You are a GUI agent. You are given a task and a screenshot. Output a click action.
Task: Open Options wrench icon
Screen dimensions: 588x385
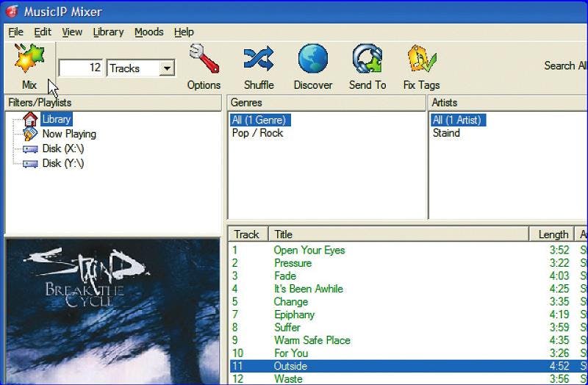pyautogui.click(x=204, y=59)
